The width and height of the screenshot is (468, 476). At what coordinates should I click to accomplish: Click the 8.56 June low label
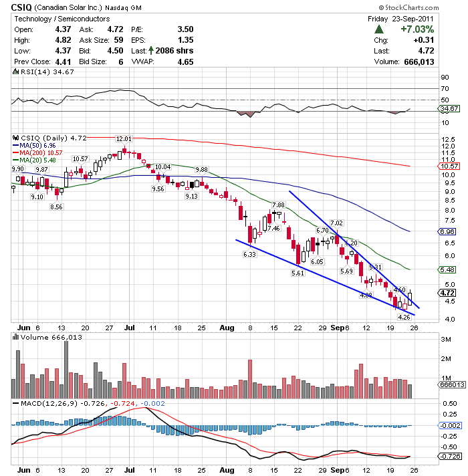(56, 207)
